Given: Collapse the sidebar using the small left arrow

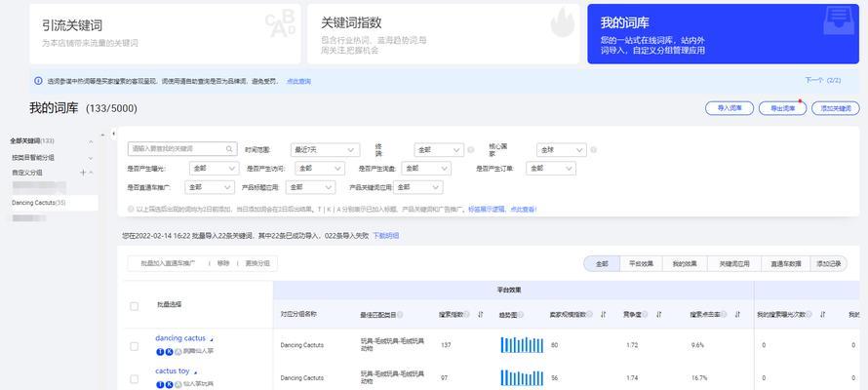Looking at the screenshot, I should [x=113, y=134].
